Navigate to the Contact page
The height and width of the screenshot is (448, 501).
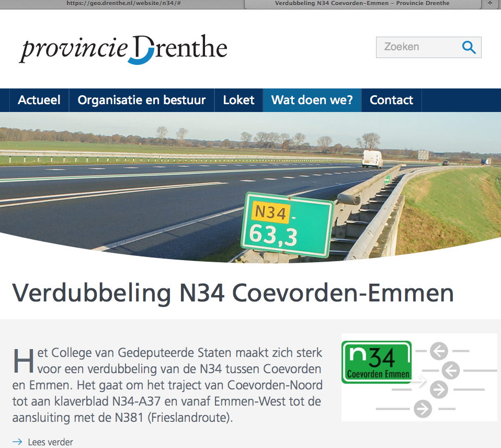click(x=391, y=100)
